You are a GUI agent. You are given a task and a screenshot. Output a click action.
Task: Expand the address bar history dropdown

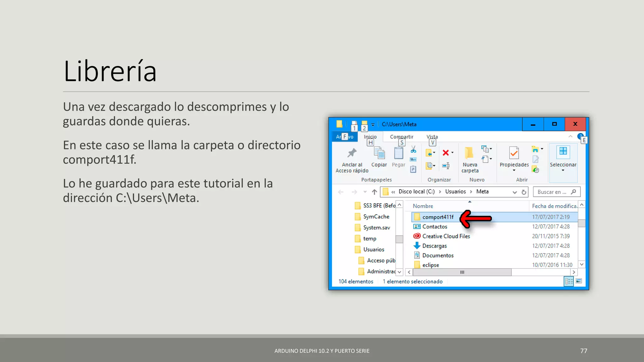514,192
